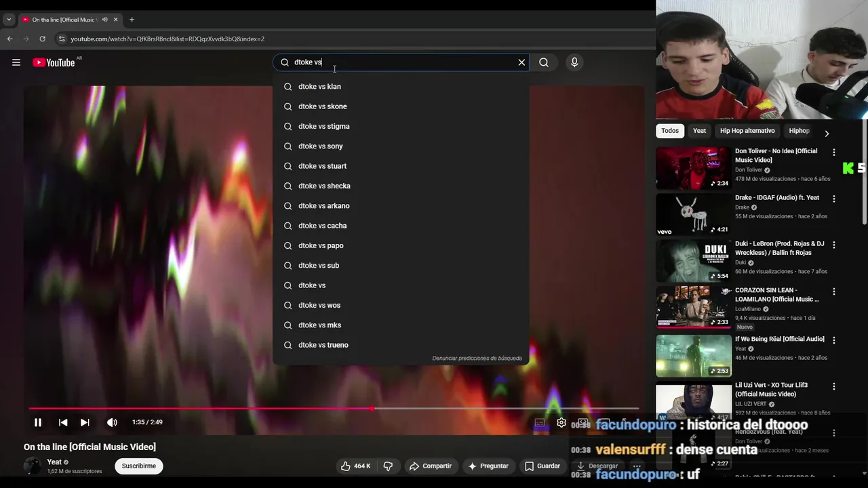The width and height of the screenshot is (868, 488).
Task: Start voice search with the microphone
Action: 574,62
